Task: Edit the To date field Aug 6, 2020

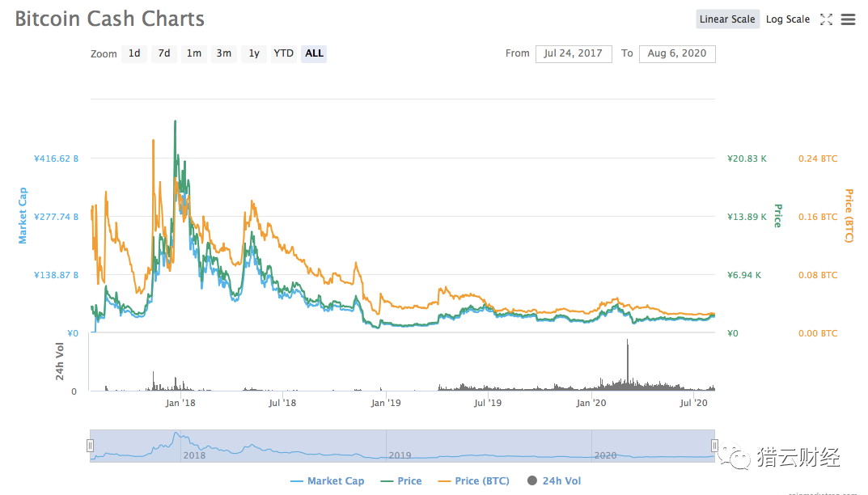Action: coord(677,53)
